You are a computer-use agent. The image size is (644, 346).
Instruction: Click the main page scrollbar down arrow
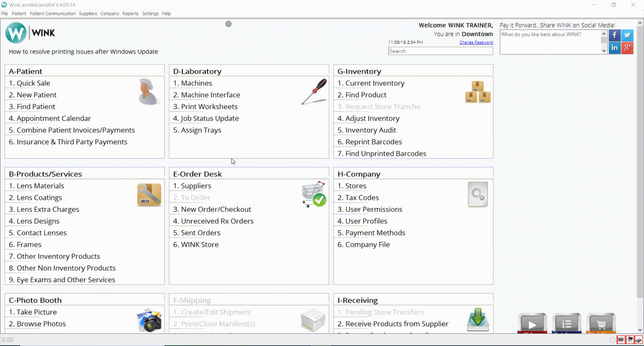(x=640, y=330)
